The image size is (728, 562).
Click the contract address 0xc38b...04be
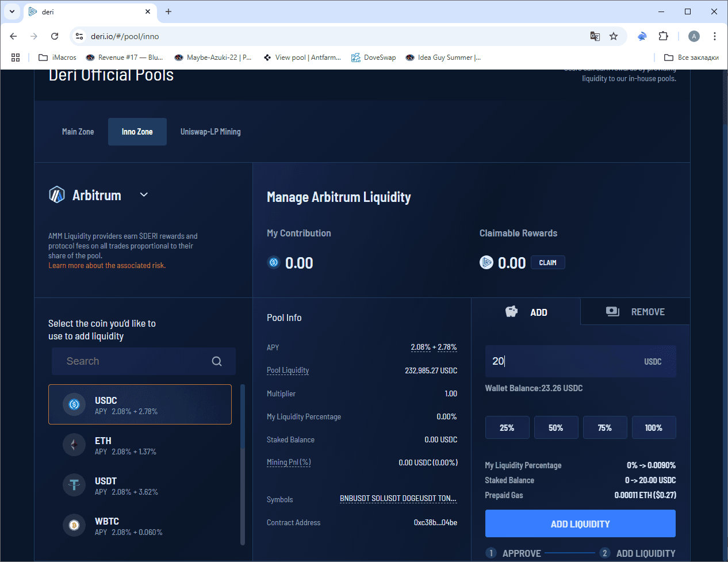[436, 522]
